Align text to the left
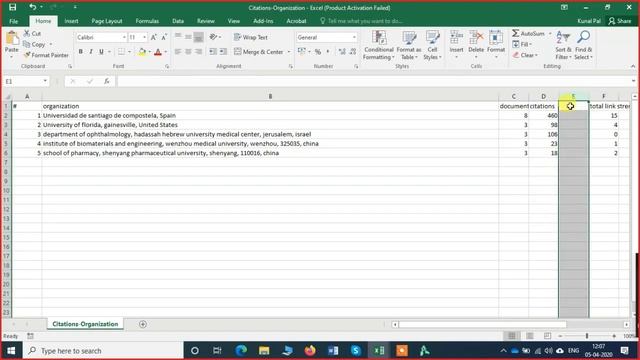Image resolution: width=640 pixels, height=360 pixels. click(178, 52)
